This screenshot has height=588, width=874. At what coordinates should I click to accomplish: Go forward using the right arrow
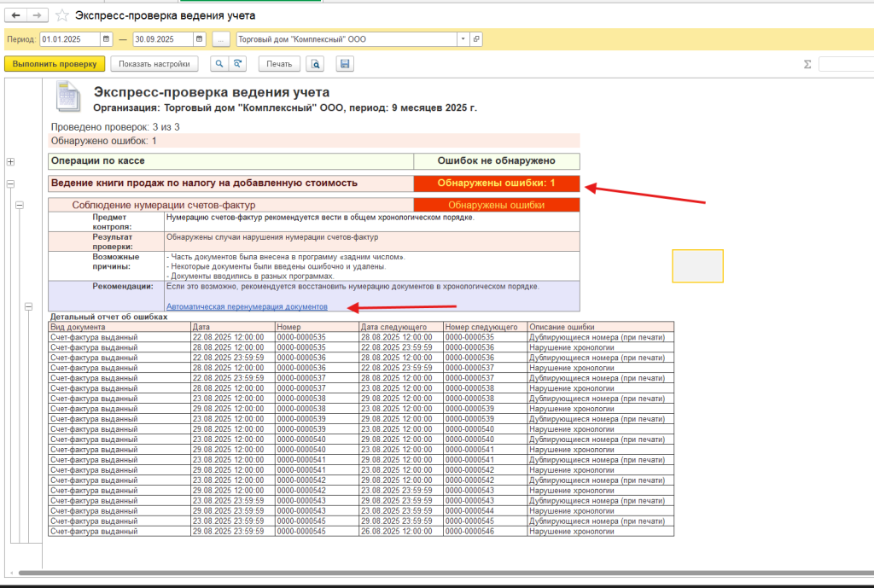(36, 15)
